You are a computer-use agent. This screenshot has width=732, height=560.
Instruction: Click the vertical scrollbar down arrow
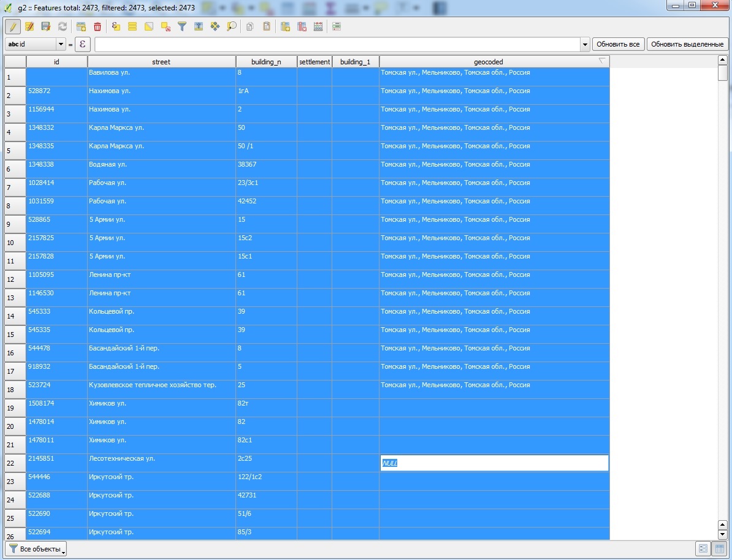(723, 534)
